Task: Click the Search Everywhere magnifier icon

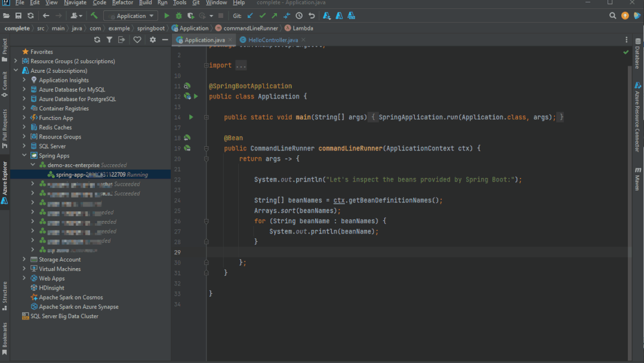Action: [x=612, y=16]
